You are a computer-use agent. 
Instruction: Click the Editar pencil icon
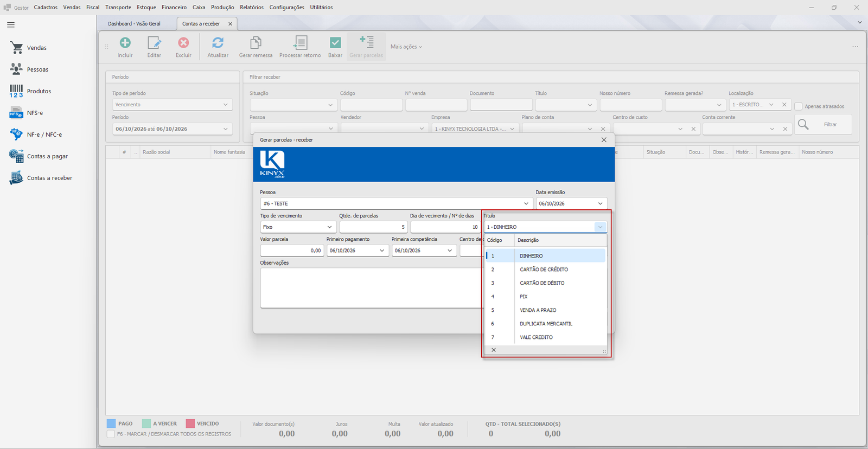(x=154, y=43)
